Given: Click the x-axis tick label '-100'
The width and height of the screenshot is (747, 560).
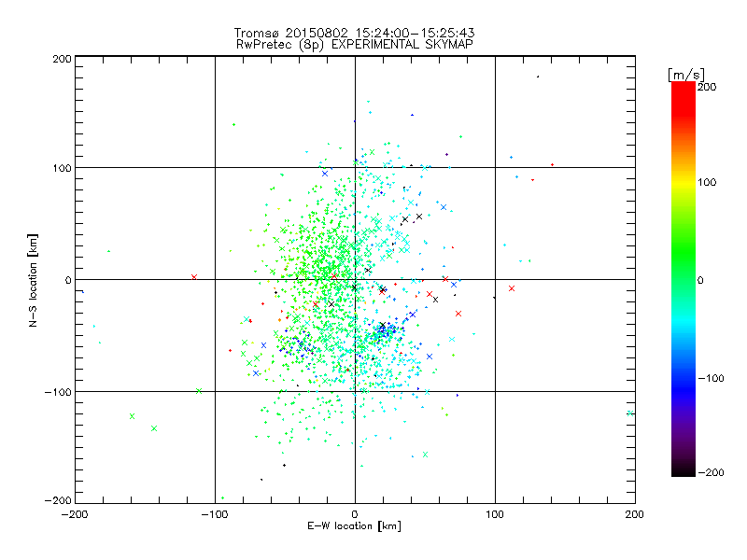Looking at the screenshot, I should click(x=215, y=514).
